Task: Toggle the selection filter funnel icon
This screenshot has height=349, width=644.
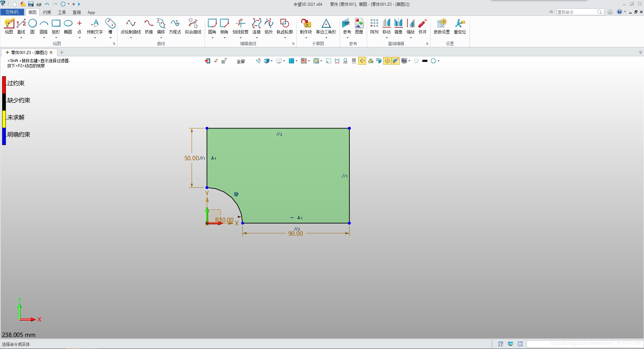Action: [x=225, y=61]
